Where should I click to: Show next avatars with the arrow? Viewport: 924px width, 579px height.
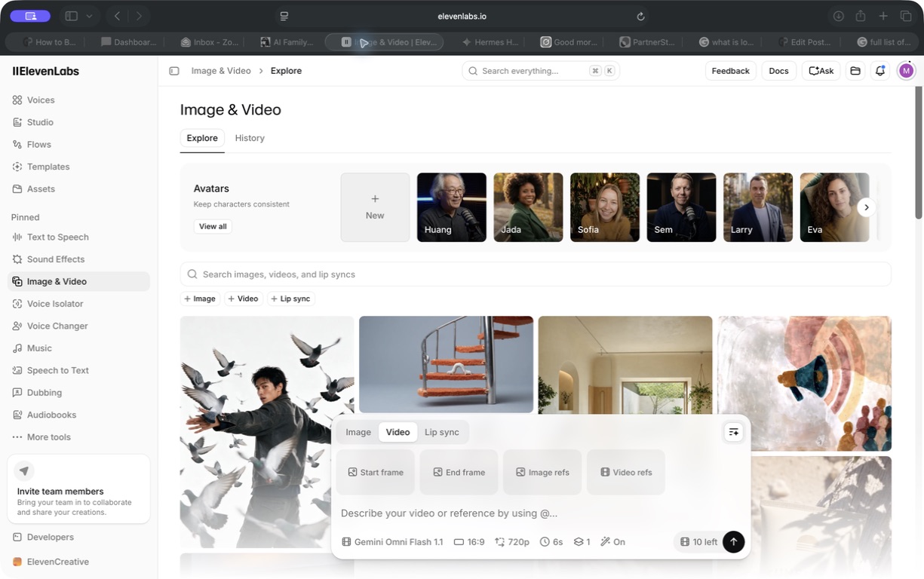click(x=867, y=207)
